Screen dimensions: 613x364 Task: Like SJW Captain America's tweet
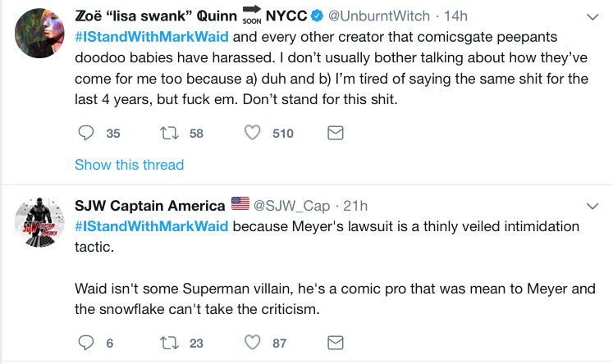tap(253, 343)
